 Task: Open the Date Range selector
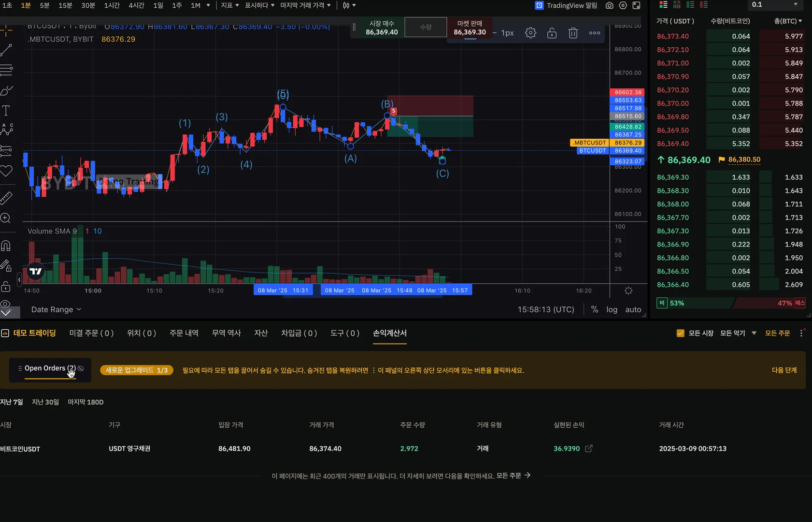[56, 309]
